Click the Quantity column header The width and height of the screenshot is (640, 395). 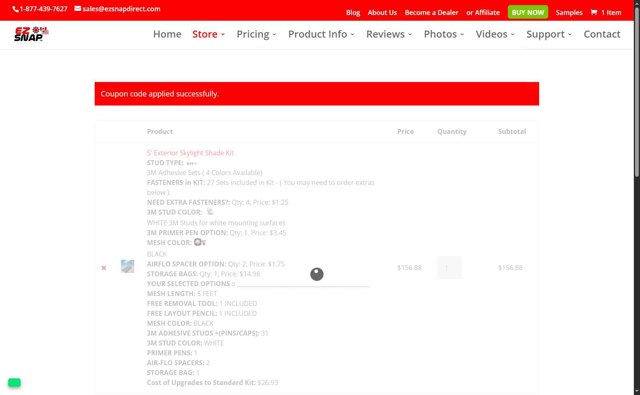pos(452,131)
